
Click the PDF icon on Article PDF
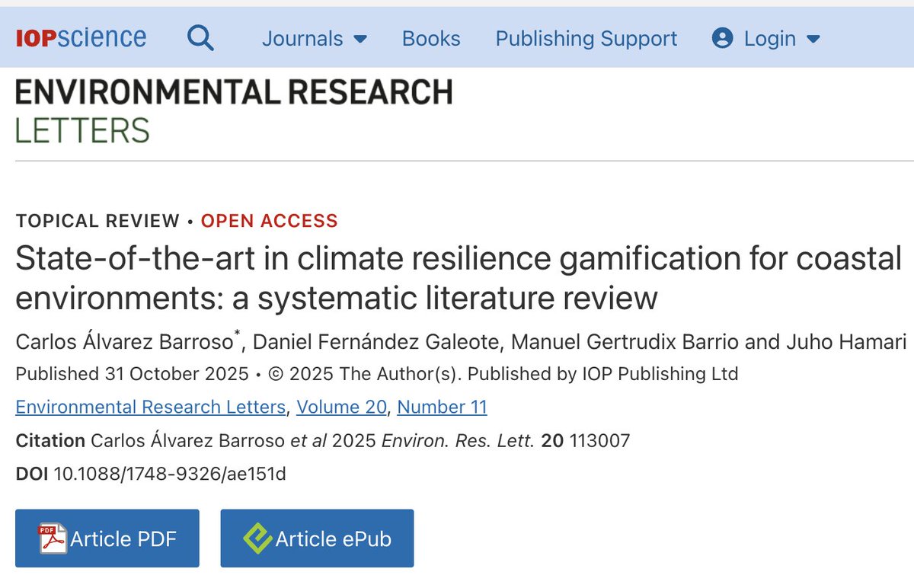(53, 538)
